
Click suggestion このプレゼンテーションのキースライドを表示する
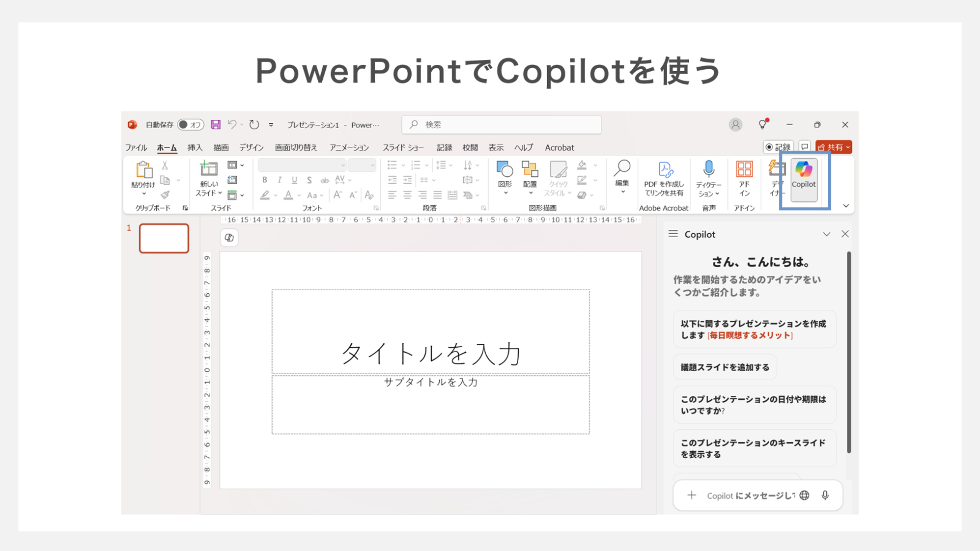click(x=755, y=448)
